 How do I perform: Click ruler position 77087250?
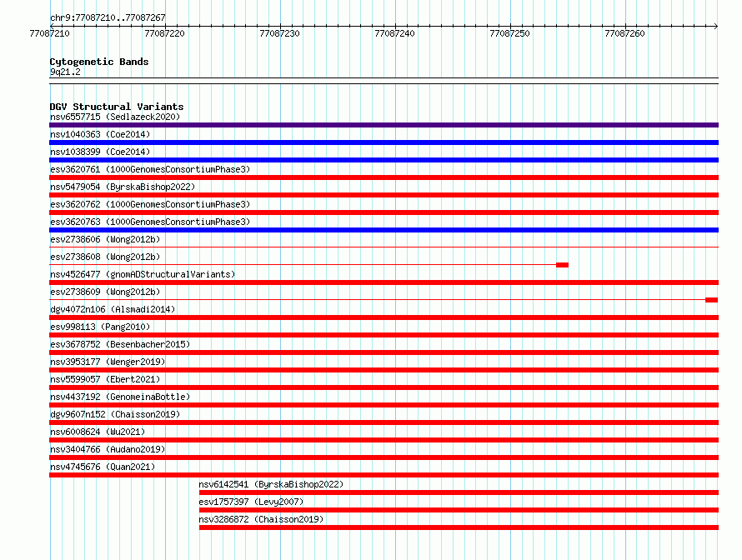[509, 33]
